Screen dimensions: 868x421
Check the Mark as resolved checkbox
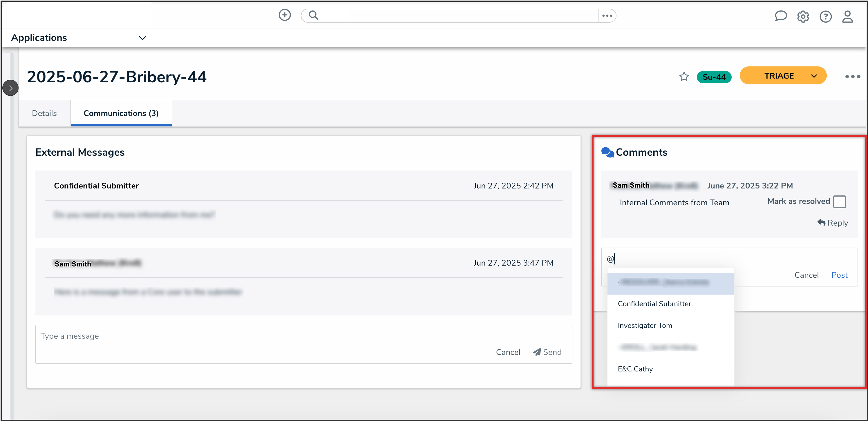pyautogui.click(x=839, y=202)
